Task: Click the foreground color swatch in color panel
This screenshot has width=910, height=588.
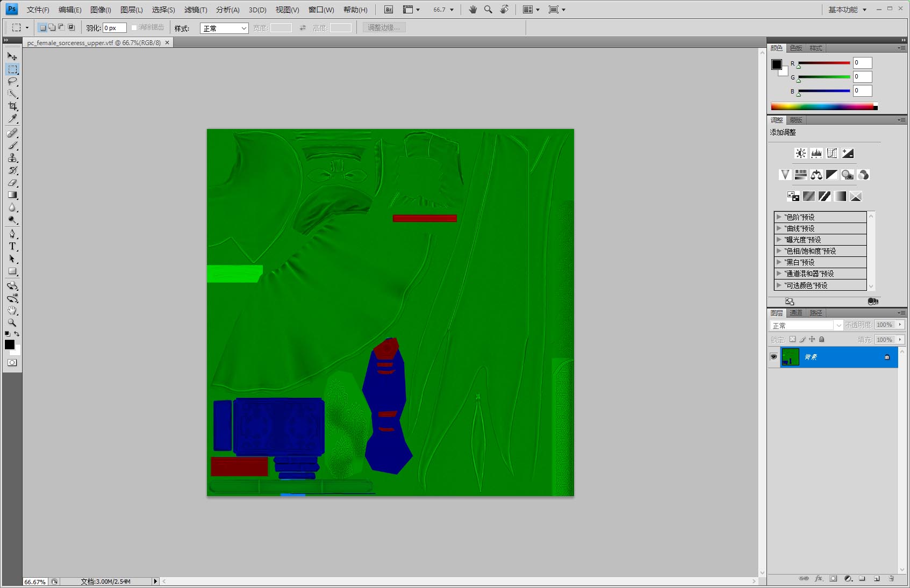Action: point(777,64)
